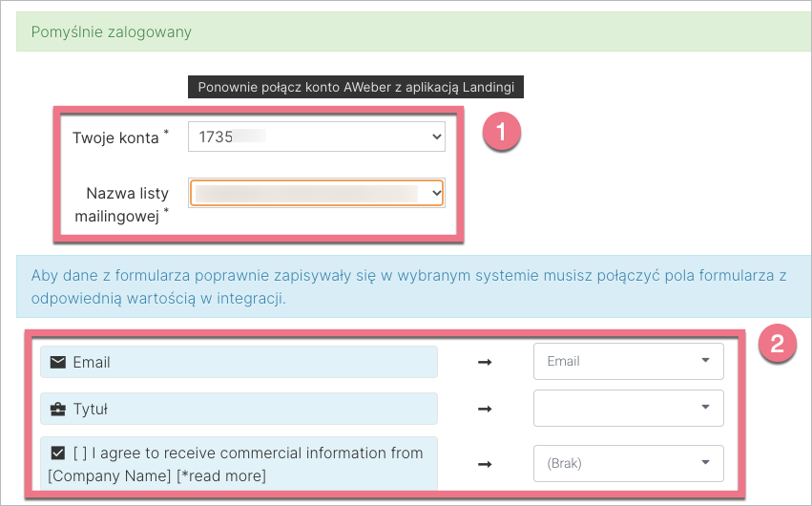The width and height of the screenshot is (812, 506).
Task: Click the briefcase icon beside Tytuł
Action: [x=57, y=409]
